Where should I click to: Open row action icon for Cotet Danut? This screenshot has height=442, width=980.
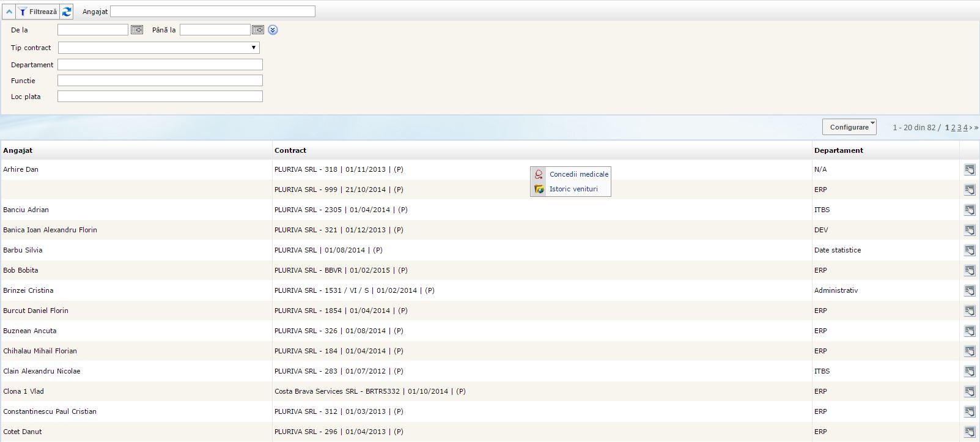[x=970, y=432]
